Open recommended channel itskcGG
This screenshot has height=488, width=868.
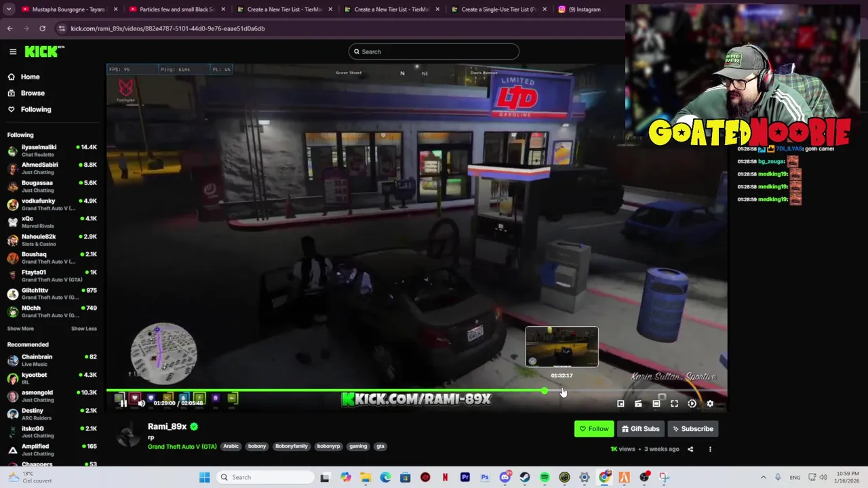click(52, 432)
